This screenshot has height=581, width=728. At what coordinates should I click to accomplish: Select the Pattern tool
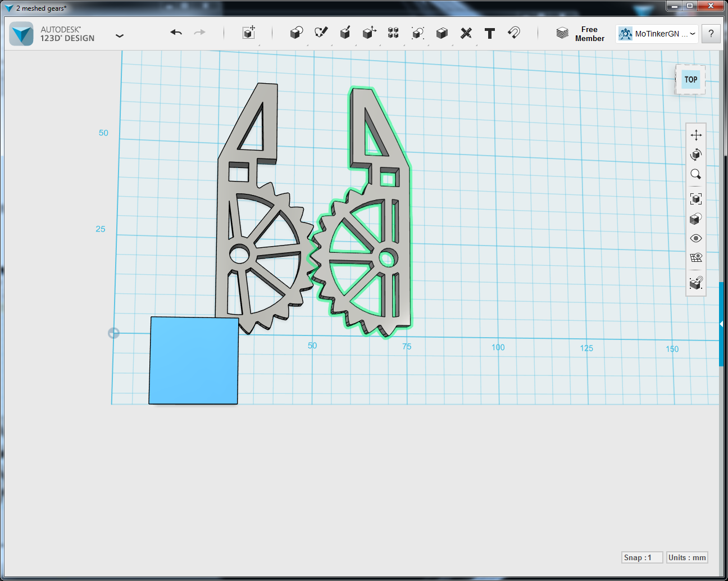pos(393,33)
